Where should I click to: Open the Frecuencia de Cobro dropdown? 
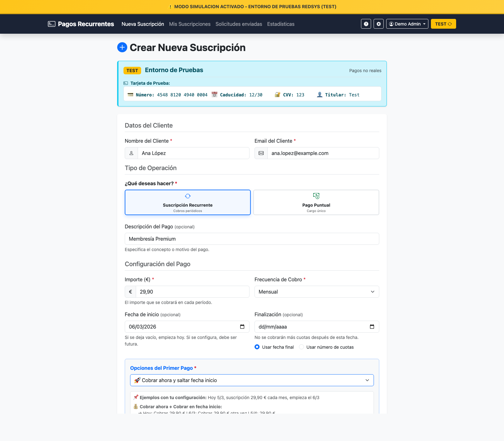click(317, 292)
